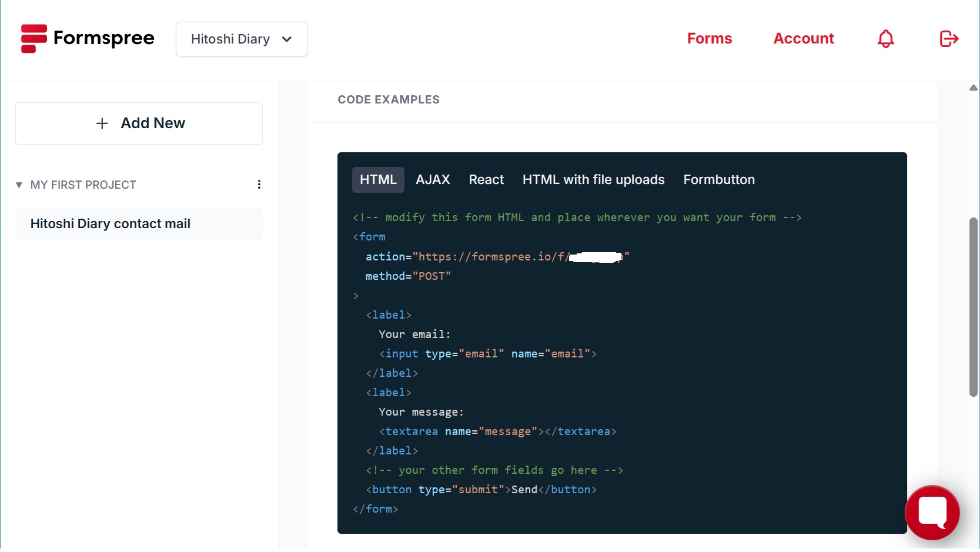Click the scroll up arrow
The image size is (980, 552).
pos(973,88)
